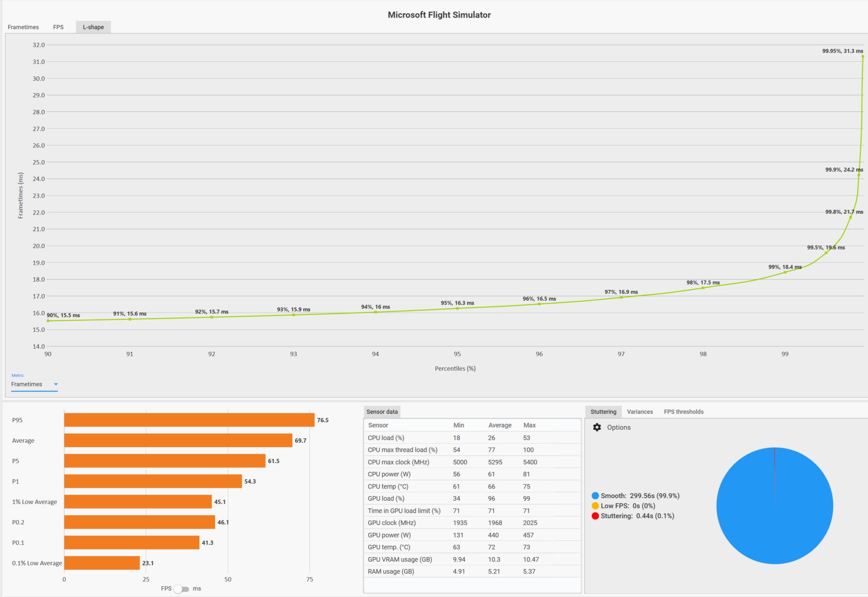Click the 0.1% Low Average bar
Viewport: 868px width, 597px height.
coord(102,563)
